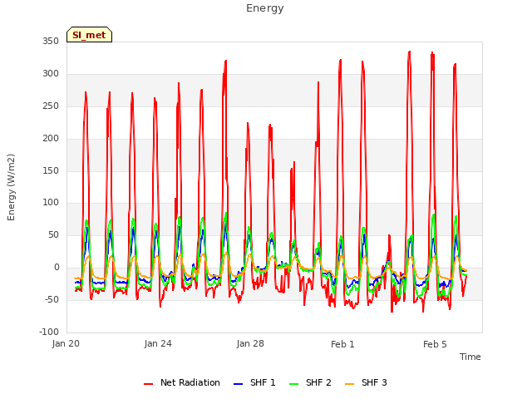Click the Time x-axis title

point(470,357)
